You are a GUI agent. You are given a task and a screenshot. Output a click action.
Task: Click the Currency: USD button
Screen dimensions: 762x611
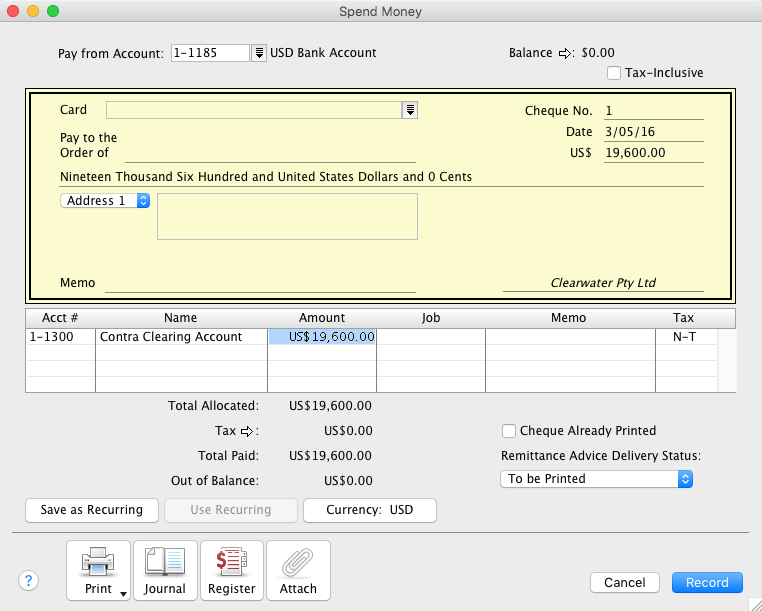369,510
